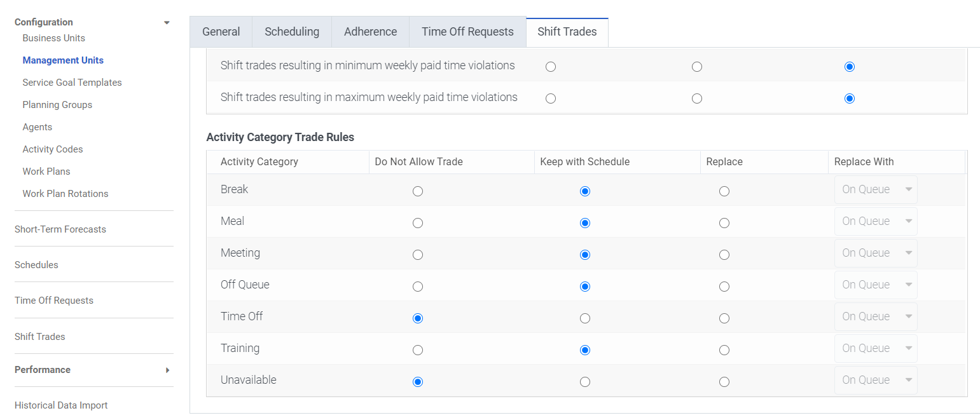Select Do Not Allow Trade for Off Queue

click(418, 287)
